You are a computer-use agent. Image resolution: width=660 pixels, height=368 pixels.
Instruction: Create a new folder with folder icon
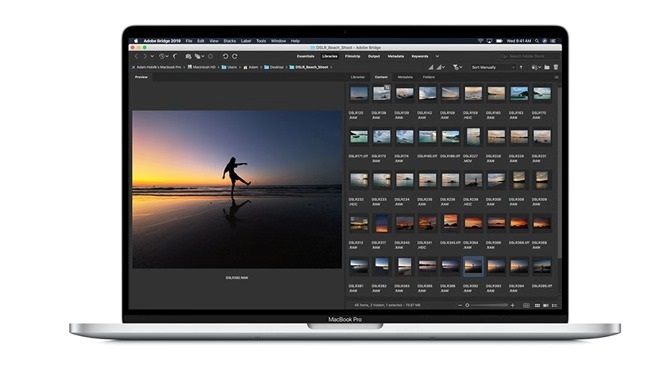click(547, 67)
